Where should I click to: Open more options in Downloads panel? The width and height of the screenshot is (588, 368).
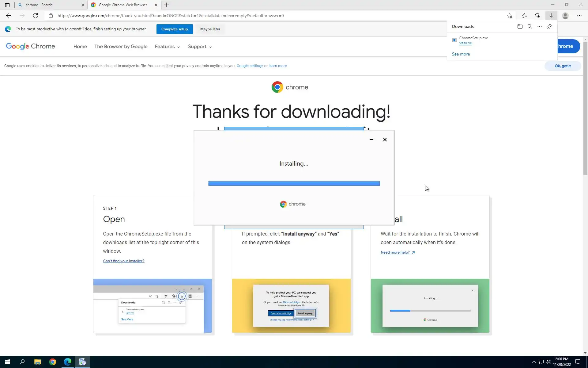pos(539,26)
